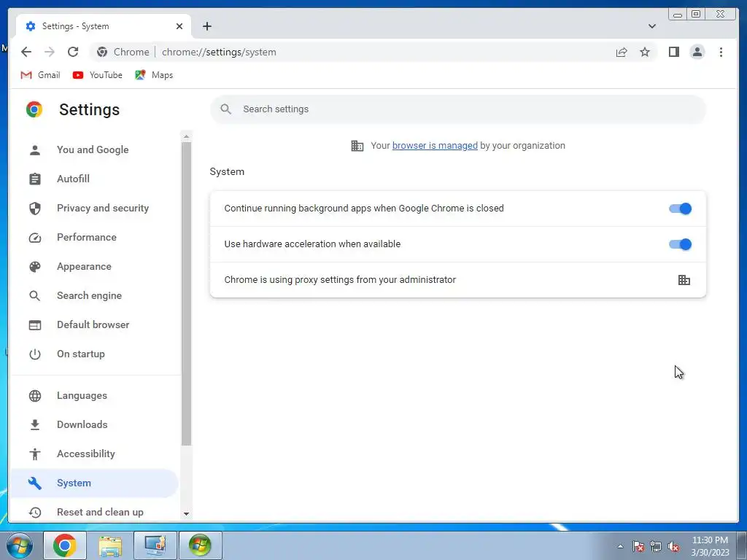The height and width of the screenshot is (560, 747).
Task: Go to You and Google settings
Action: point(94,150)
